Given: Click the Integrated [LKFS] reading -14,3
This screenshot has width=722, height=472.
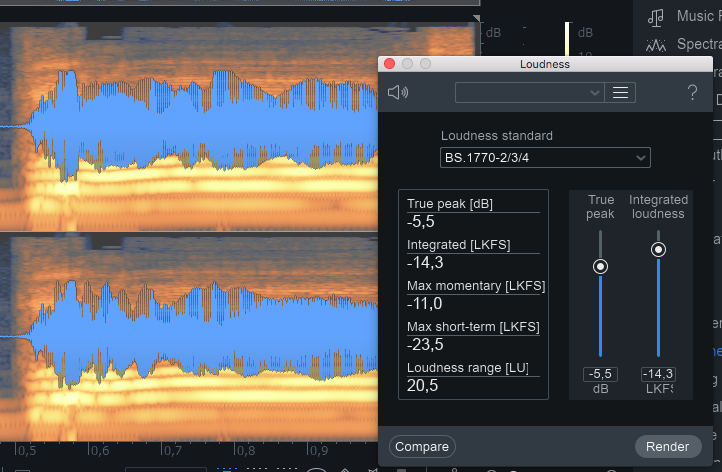Looking at the screenshot, I should (425, 262).
